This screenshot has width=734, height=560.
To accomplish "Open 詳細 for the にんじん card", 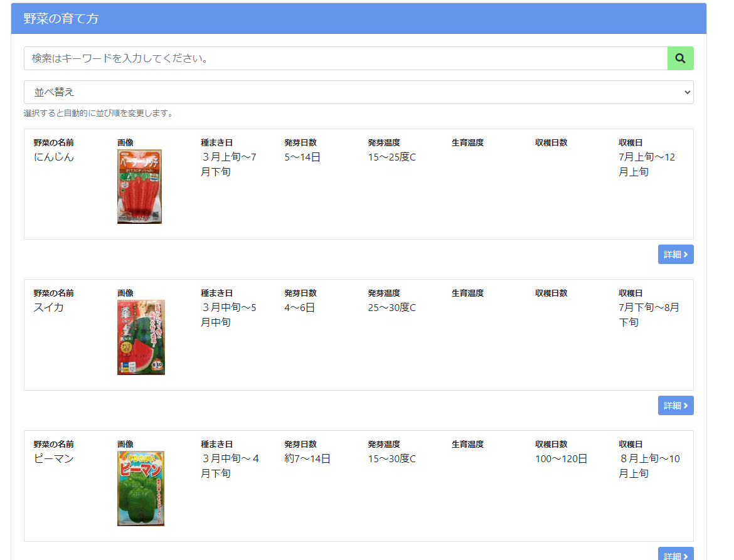I will click(x=676, y=255).
